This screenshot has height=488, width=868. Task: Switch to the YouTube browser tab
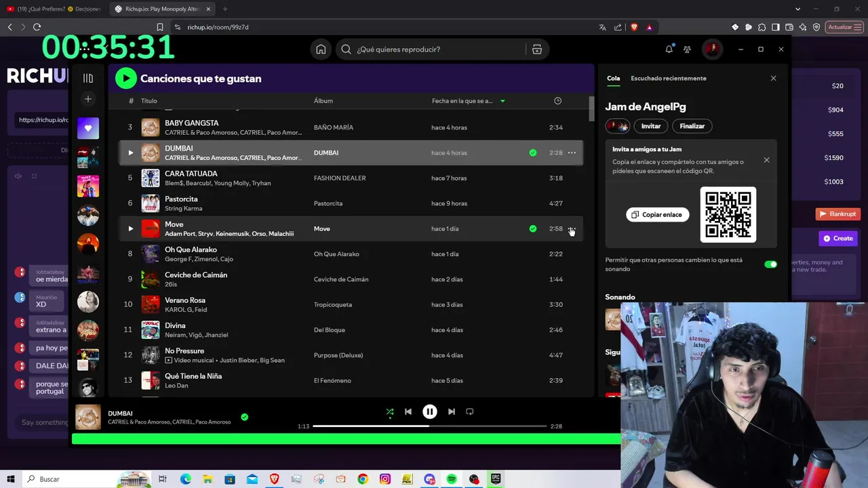tap(53, 9)
